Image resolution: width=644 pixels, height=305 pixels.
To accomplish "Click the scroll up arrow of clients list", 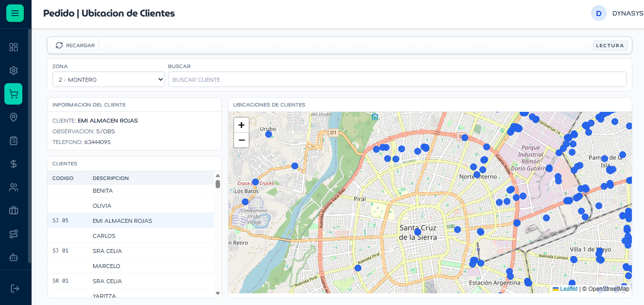I will point(218,176).
